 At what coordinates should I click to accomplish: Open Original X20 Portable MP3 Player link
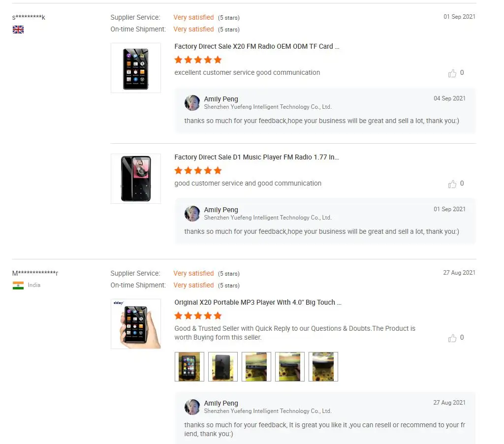click(258, 302)
